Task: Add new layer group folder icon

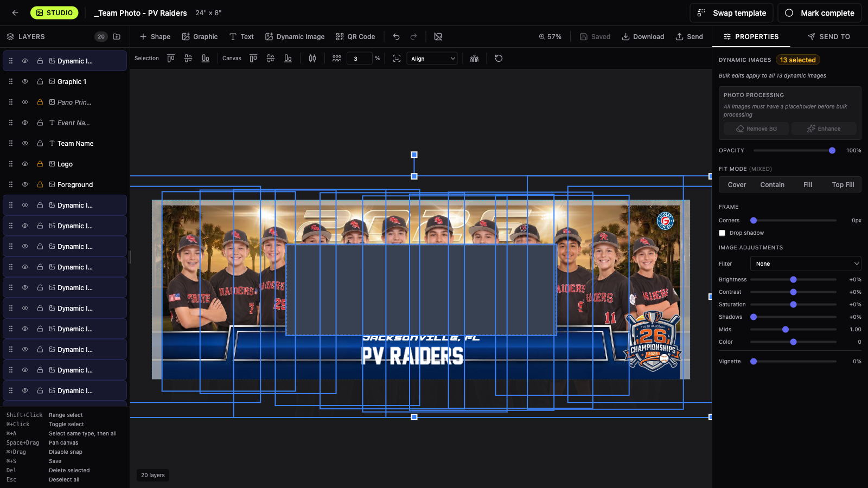Action: (117, 36)
